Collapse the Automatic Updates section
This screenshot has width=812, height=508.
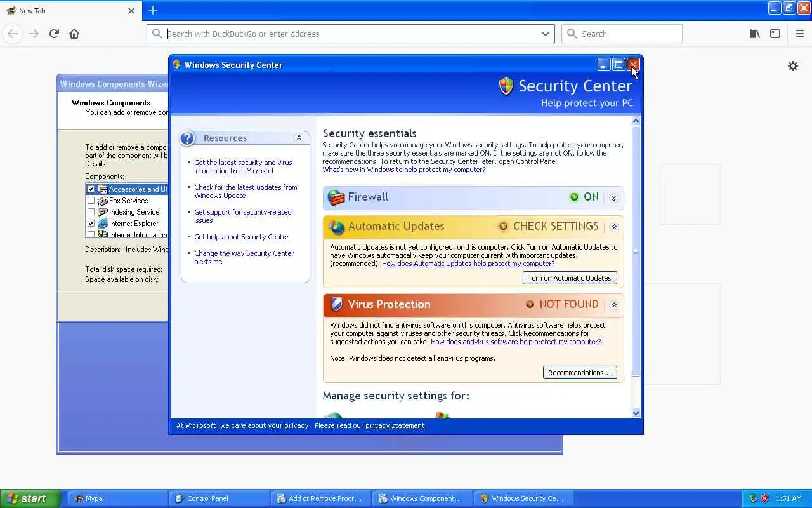(x=614, y=227)
